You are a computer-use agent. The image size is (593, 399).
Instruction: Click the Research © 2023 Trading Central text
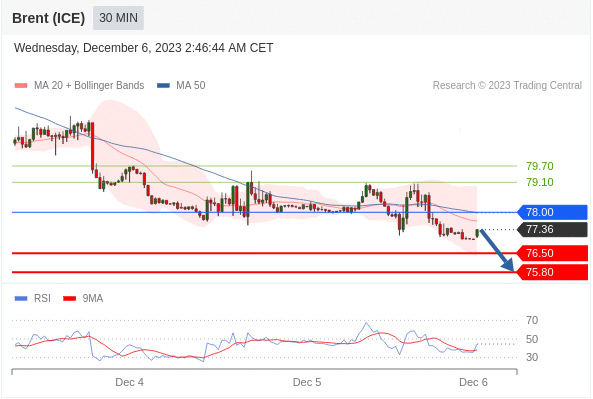pos(507,85)
